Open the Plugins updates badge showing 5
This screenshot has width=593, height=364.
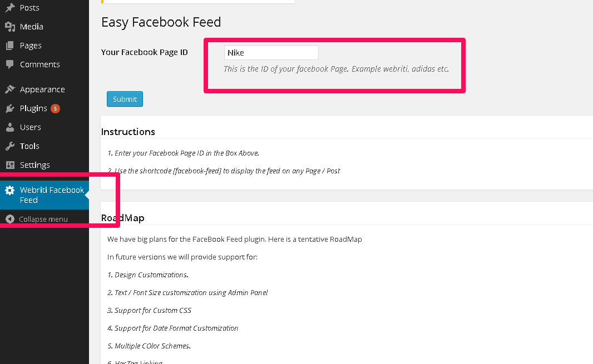55,108
